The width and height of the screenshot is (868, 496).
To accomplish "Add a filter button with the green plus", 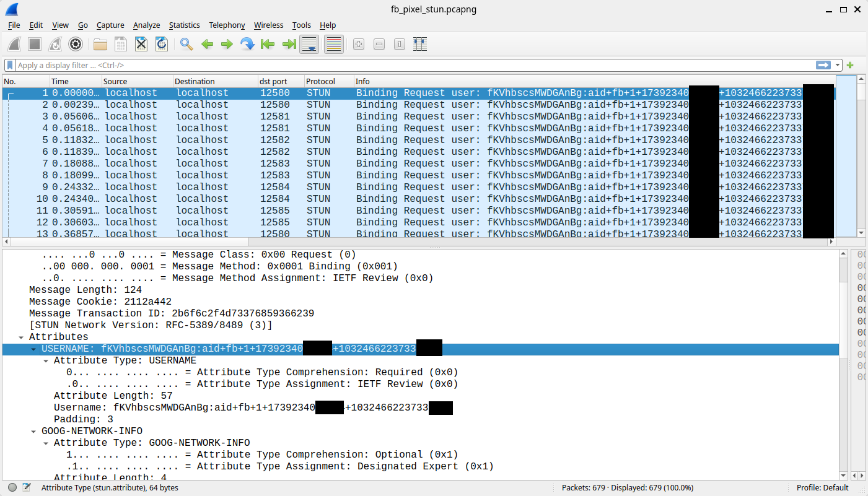I will coord(850,65).
